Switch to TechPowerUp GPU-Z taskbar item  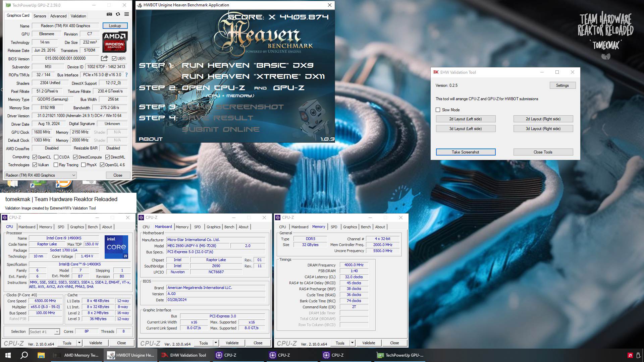399,355
